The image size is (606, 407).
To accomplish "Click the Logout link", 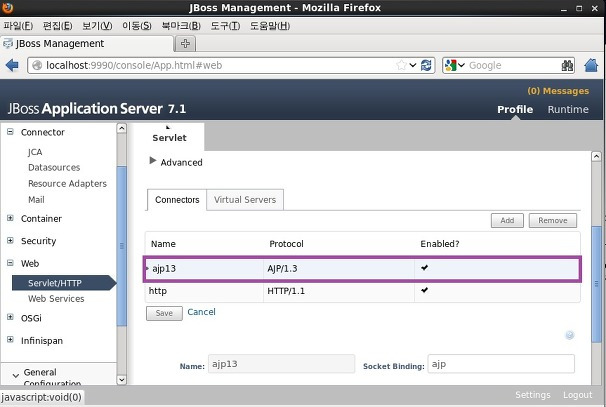I will pos(577,395).
